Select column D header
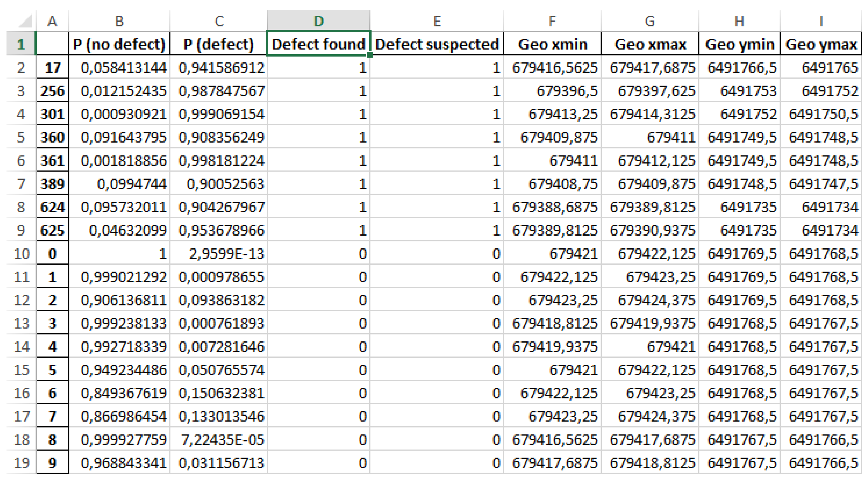Image resolution: width=868 pixels, height=480 pixels. pos(319,21)
